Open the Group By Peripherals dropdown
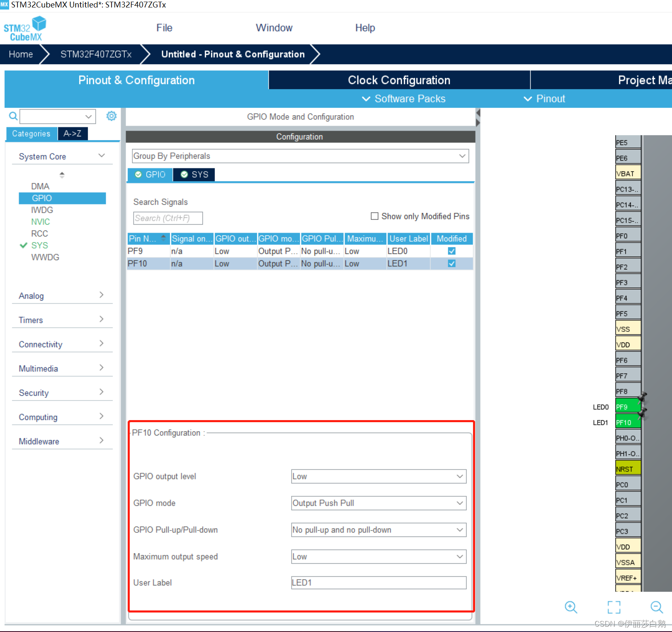672x632 pixels. [300, 156]
